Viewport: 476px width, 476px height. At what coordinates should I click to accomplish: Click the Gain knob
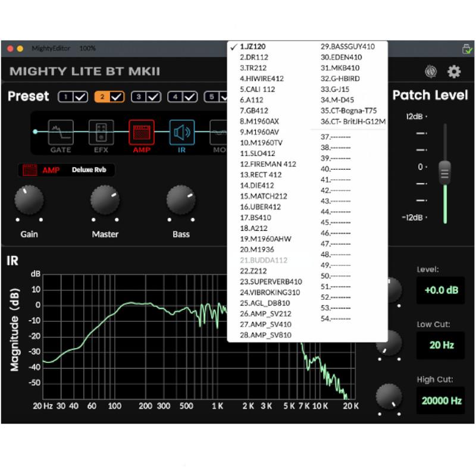tap(29, 201)
